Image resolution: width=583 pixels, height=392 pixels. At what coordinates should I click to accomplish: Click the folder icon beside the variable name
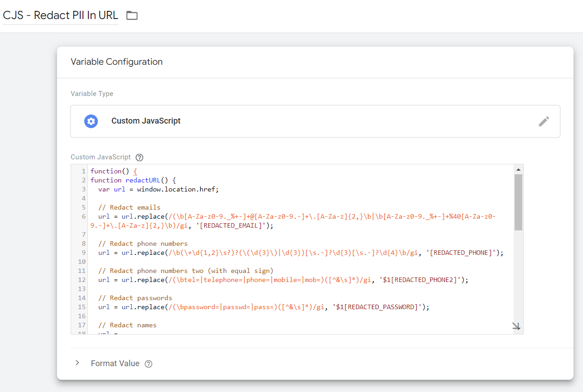131,15
